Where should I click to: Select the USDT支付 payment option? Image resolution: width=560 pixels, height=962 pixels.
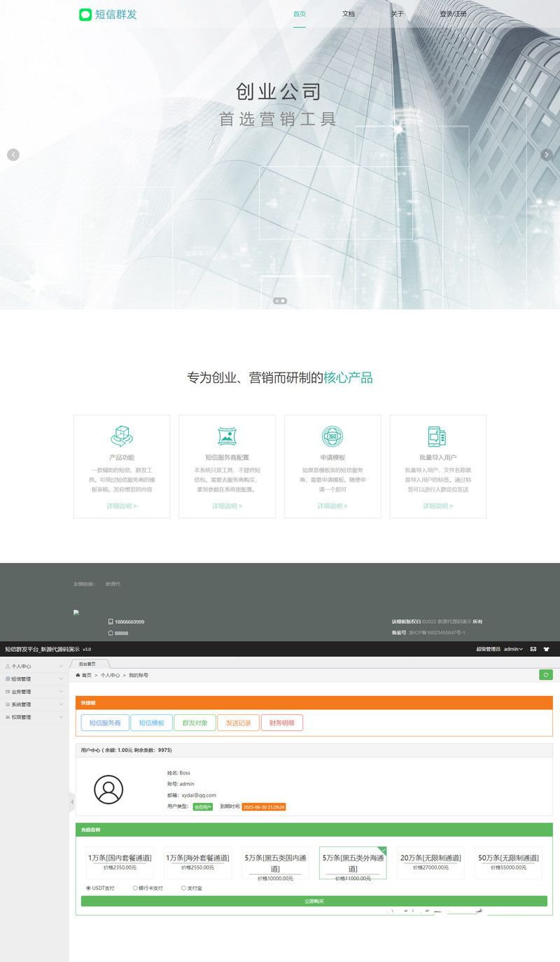tap(89, 887)
